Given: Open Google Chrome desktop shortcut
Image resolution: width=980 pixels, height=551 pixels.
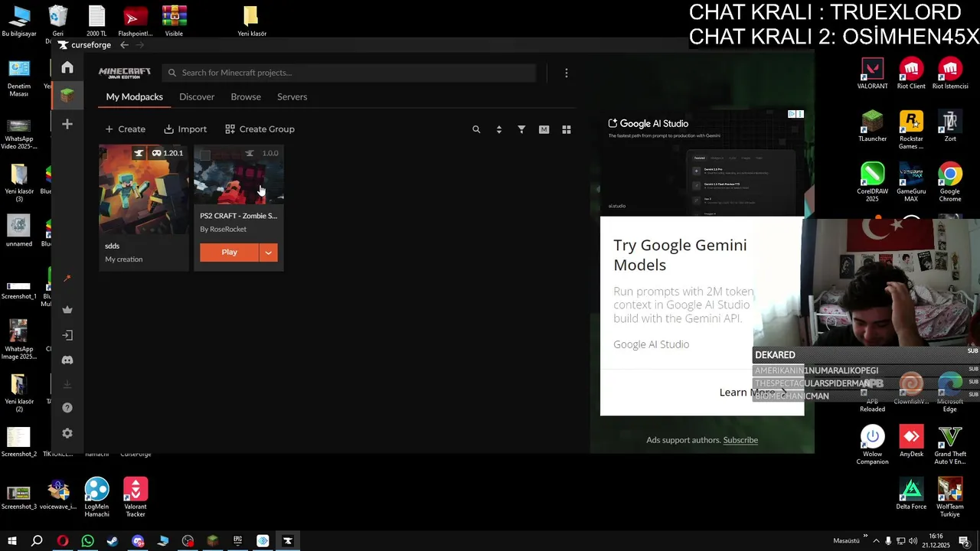Looking at the screenshot, I should 950,183.
